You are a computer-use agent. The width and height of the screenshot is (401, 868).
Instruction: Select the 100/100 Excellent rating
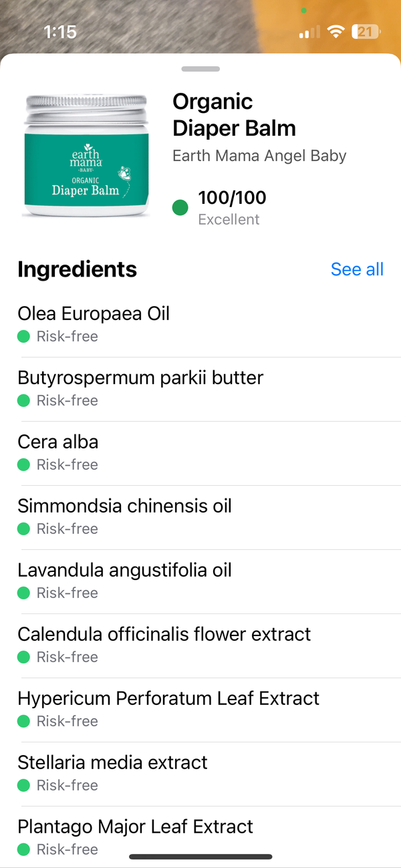pos(231,198)
